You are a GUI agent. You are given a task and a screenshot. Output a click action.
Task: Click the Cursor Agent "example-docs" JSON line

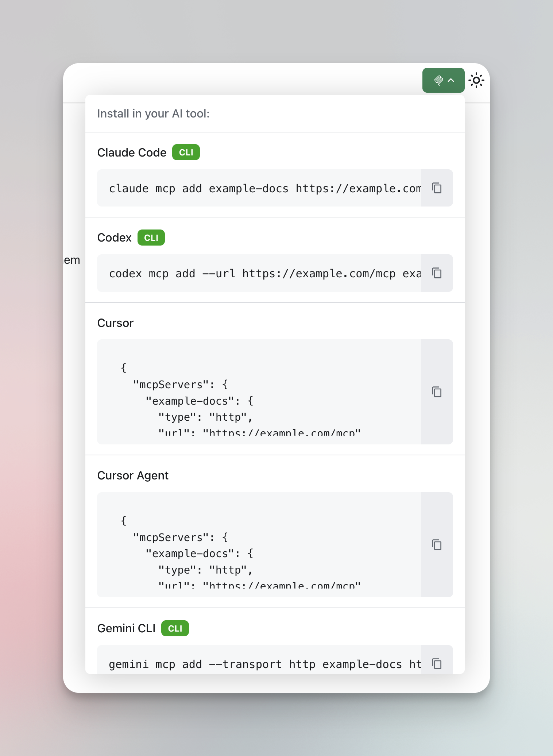click(200, 553)
